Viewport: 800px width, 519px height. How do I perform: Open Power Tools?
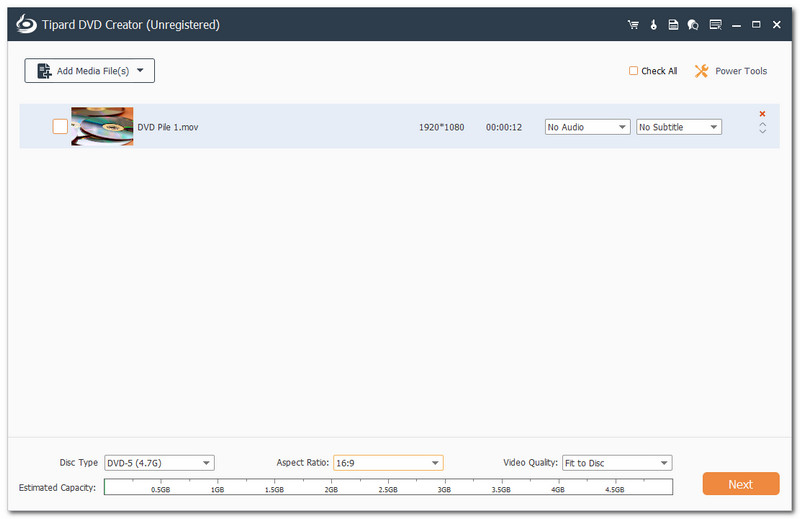(730, 71)
